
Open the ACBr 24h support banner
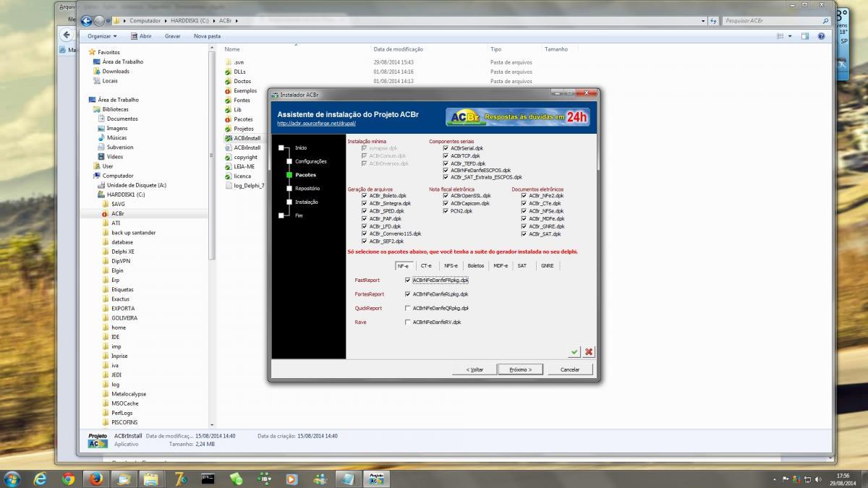point(516,117)
